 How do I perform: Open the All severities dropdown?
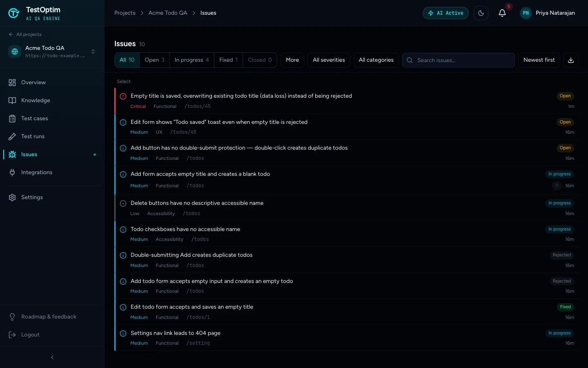329,60
